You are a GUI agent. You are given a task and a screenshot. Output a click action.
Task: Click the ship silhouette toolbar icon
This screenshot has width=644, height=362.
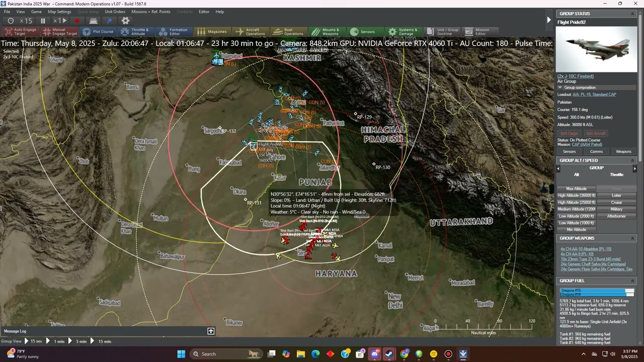click(x=94, y=21)
